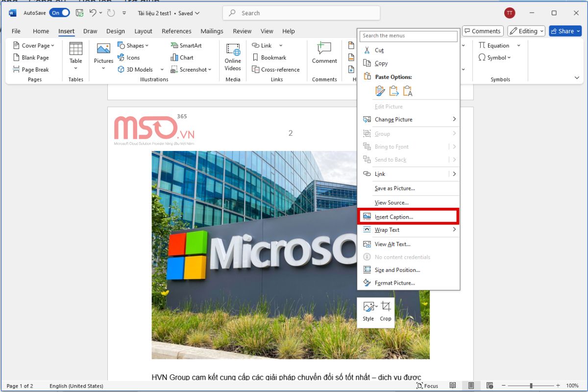
Task: Open Customize Quick Access Toolbar dropdown
Action: pos(124,13)
